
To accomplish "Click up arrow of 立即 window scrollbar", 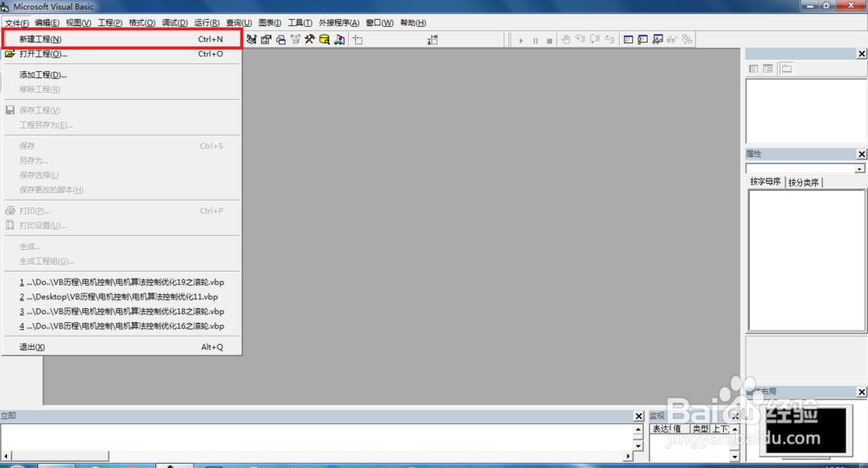I will click(638, 429).
